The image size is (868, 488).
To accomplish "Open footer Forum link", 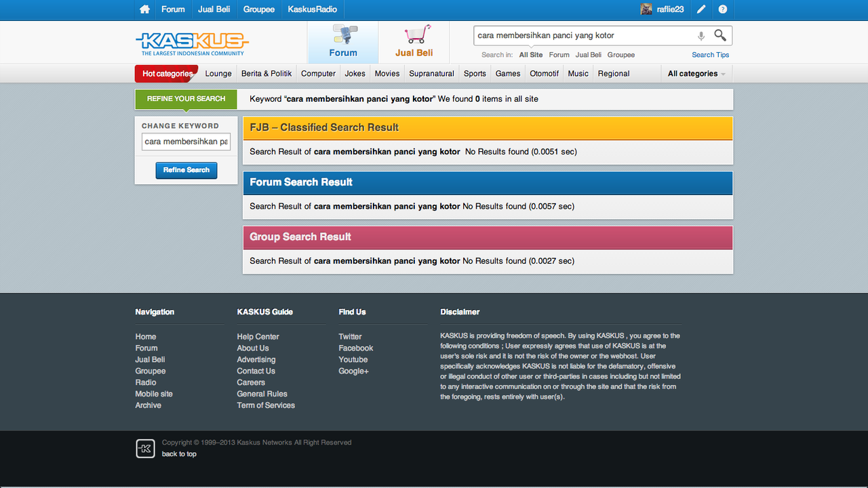I will click(146, 348).
